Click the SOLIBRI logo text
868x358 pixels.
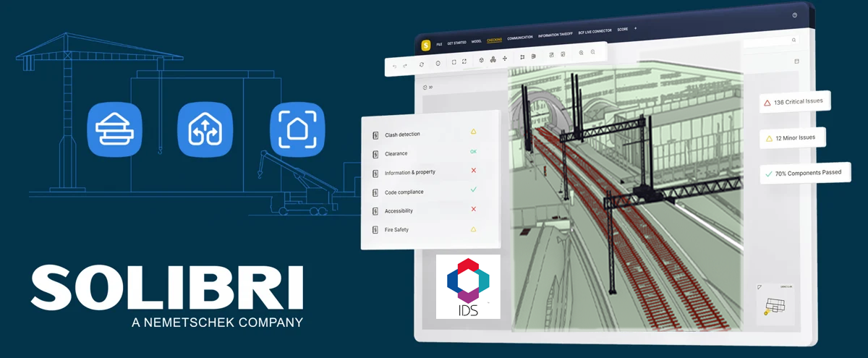[x=167, y=288]
